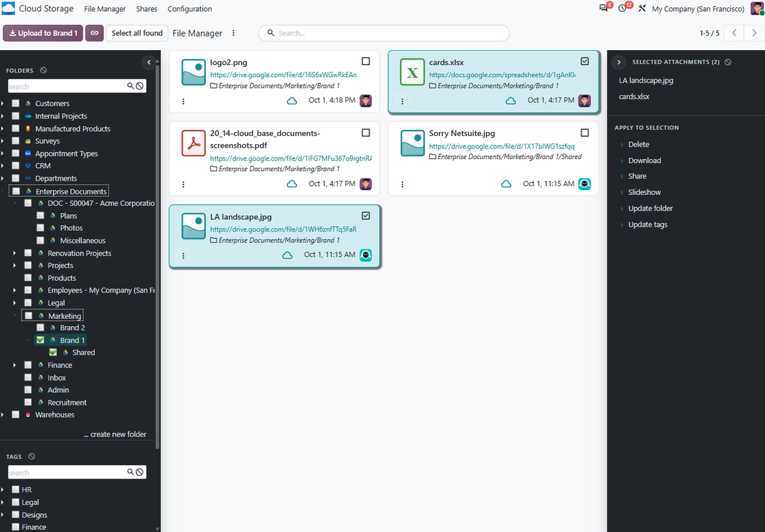Open the logo2.png Google Drive link
Viewport: 765px width, 532px height.
[284, 74]
